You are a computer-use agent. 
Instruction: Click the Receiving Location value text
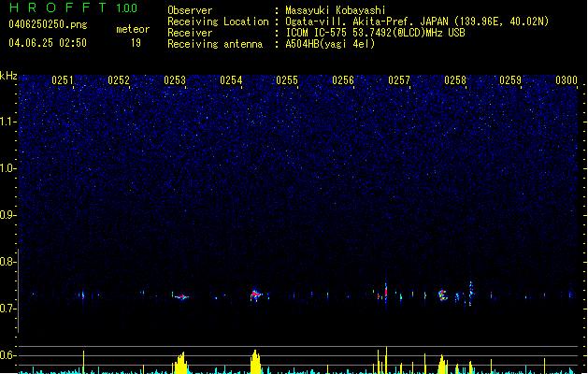417,22
